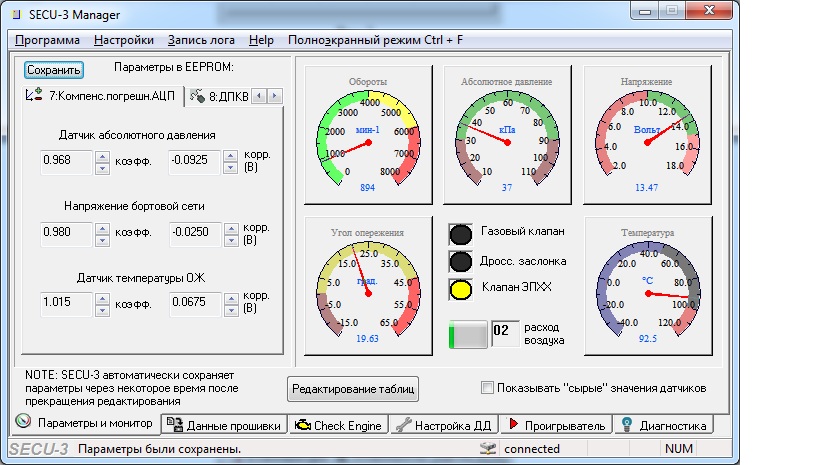
Task: Click the red play icon on Проигрыватель tab
Action: pyautogui.click(x=512, y=425)
